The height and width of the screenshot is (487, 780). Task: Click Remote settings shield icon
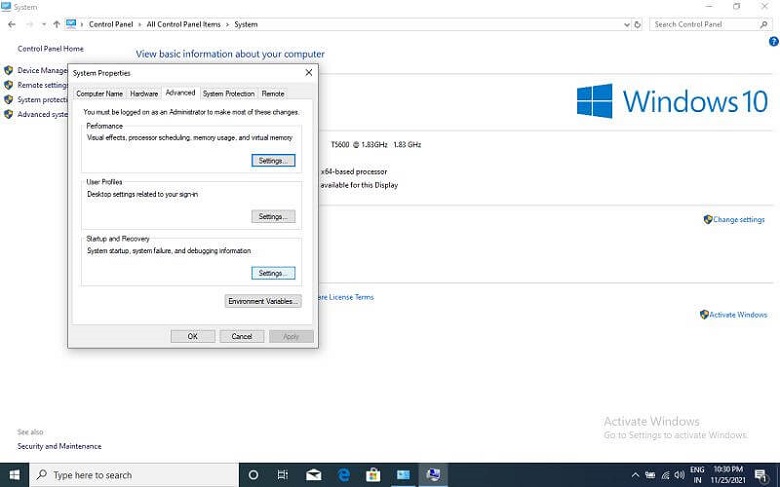coord(8,85)
